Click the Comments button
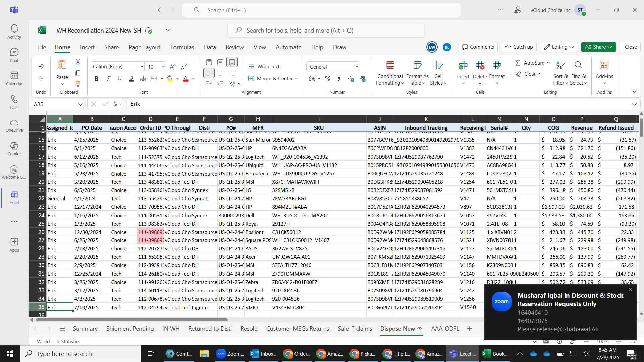The height and width of the screenshot is (362, 644). tap(478, 47)
